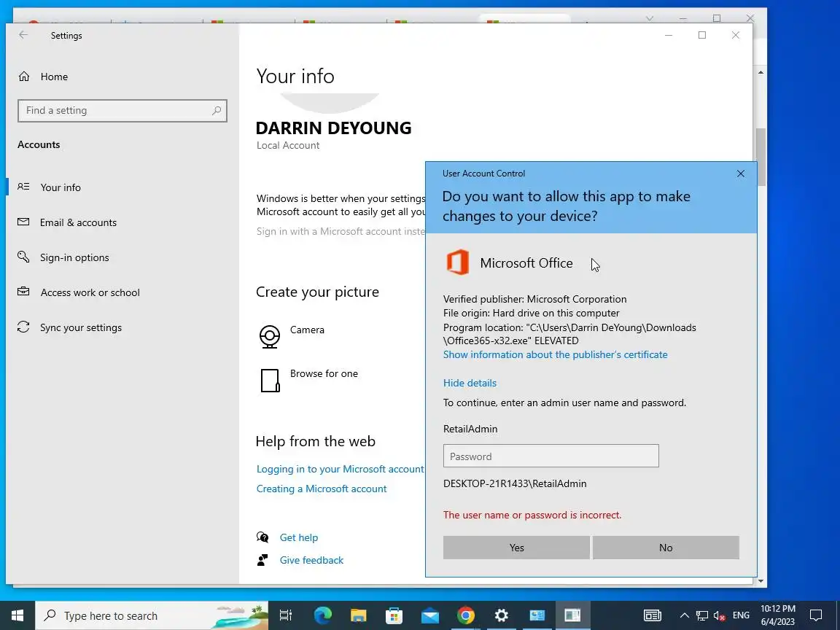
Task: Switch to Settings gear in taskbar
Action: coord(501,615)
